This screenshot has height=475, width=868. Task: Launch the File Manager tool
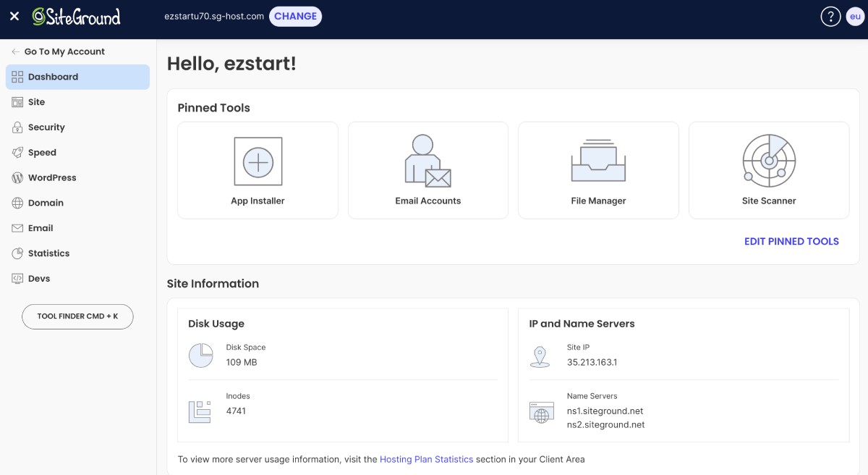pyautogui.click(x=598, y=169)
